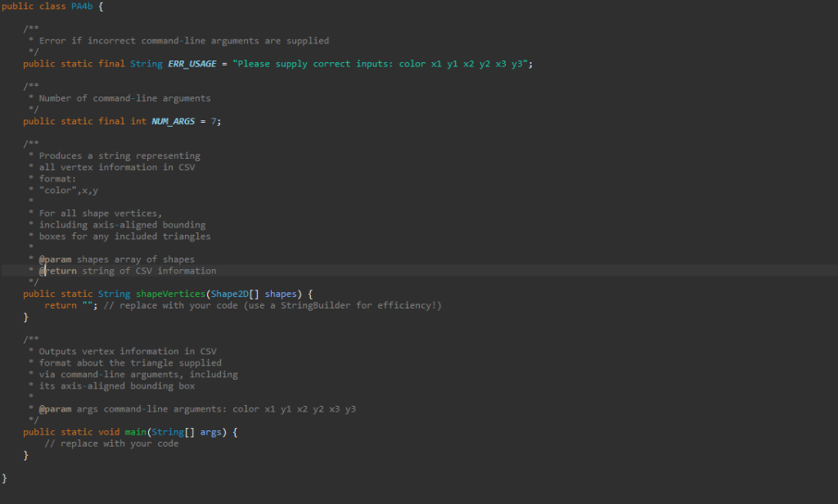Viewport: 838px width, 504px height.
Task: Click the "Please supply correct inputs" string literal
Action: 380,64
